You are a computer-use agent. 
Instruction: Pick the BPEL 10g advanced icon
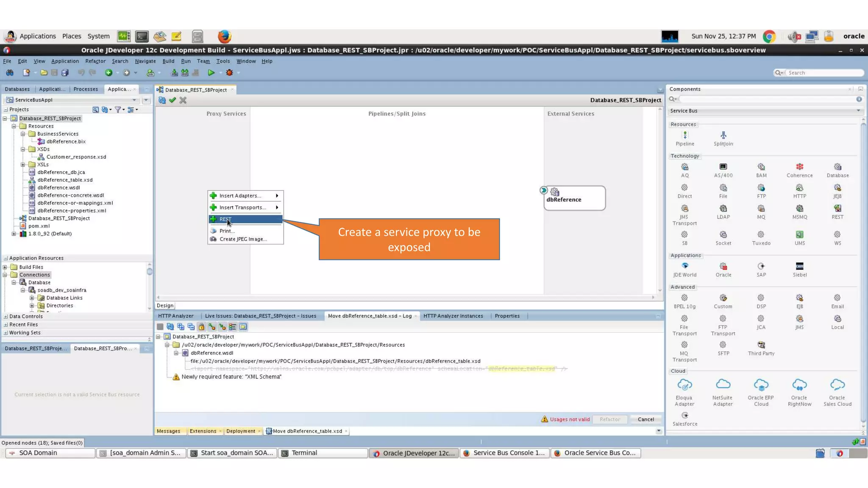pyautogui.click(x=684, y=298)
